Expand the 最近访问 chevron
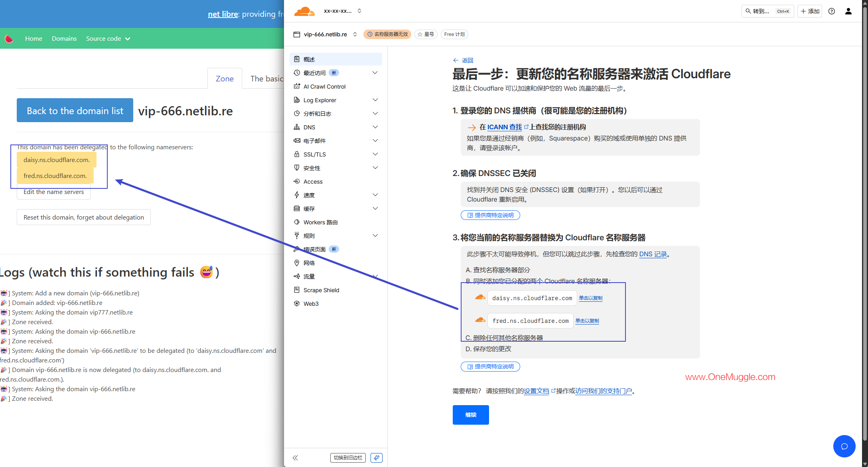This screenshot has width=868, height=467. click(375, 73)
